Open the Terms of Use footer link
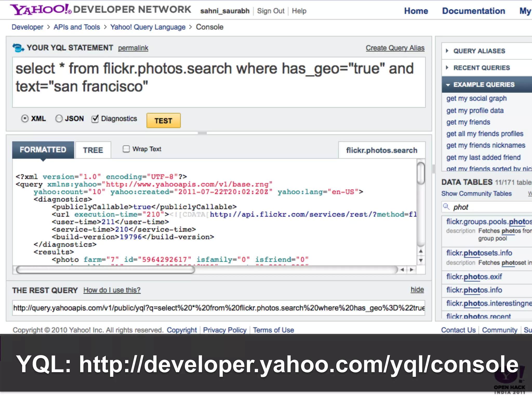The width and height of the screenshot is (532, 399). click(x=274, y=330)
